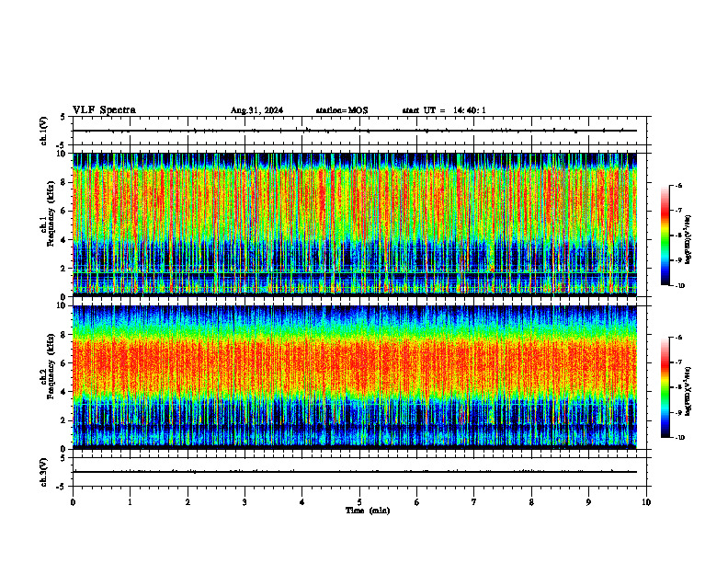The image size is (728, 563).
Task: Click the ch.2 colorbar "-10" tick value
Action: coord(679,438)
